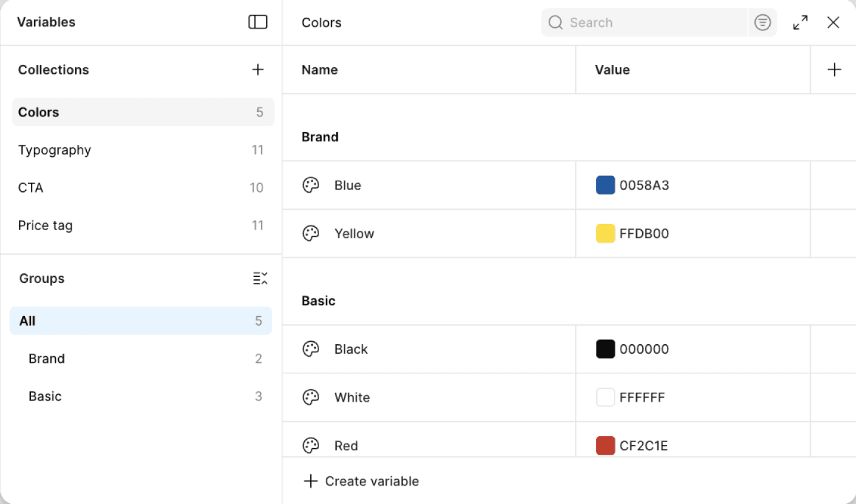Image resolution: width=856 pixels, height=504 pixels.
Task: Click the palette icon next to Blue
Action: point(311,185)
